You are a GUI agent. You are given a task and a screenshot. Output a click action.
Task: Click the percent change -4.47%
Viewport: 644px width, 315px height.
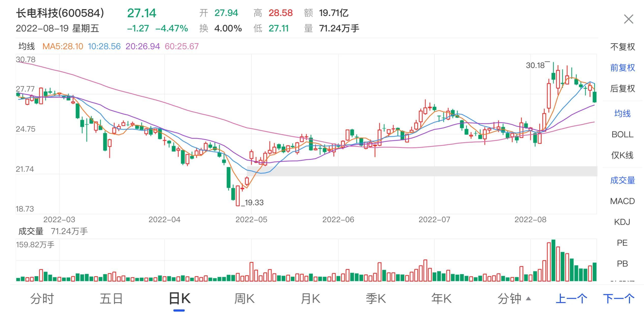tap(172, 28)
